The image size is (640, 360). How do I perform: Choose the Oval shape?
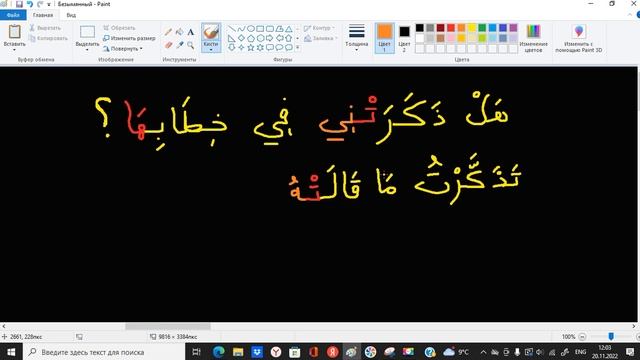tap(251, 29)
